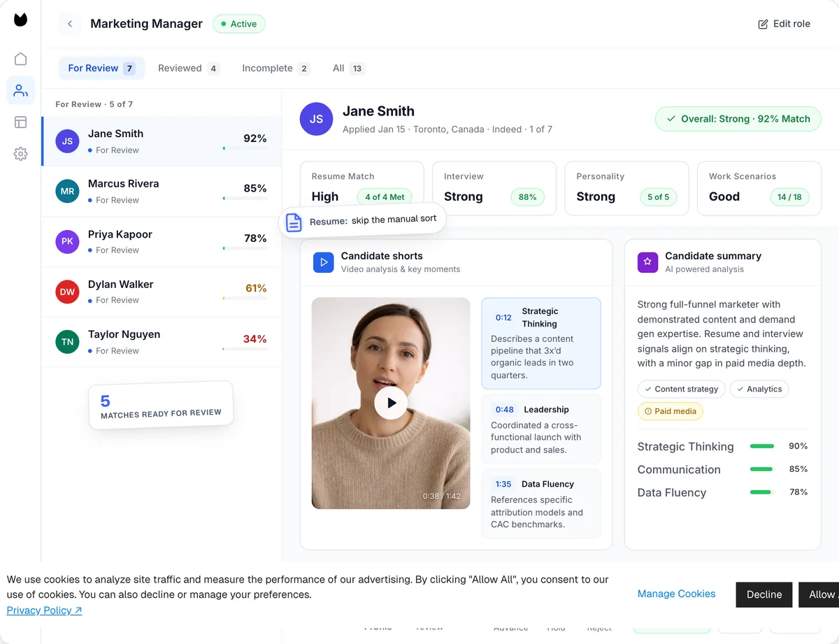Viewport: 839px width, 644px height.
Task: Open the layout table icon in the sidebar
Action: click(20, 122)
